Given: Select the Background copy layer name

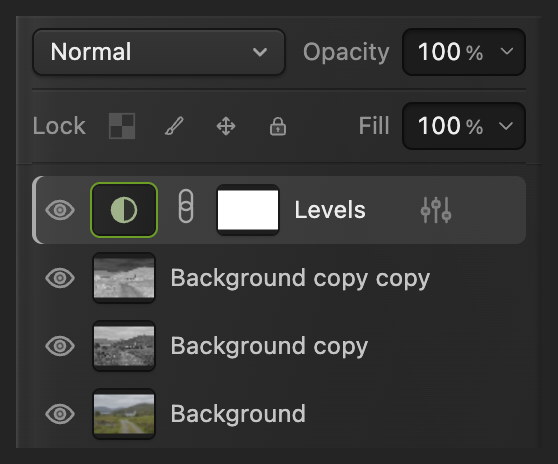Looking at the screenshot, I should tap(269, 347).
